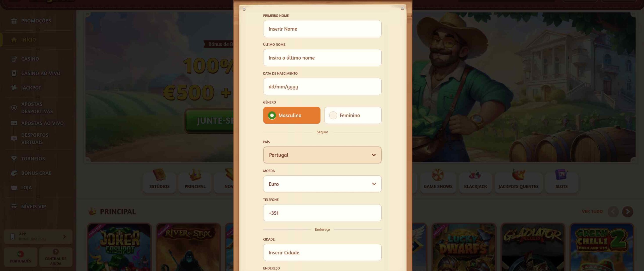The width and height of the screenshot is (644, 271).
Task: Select the Feminino gender option
Action: 353,115
